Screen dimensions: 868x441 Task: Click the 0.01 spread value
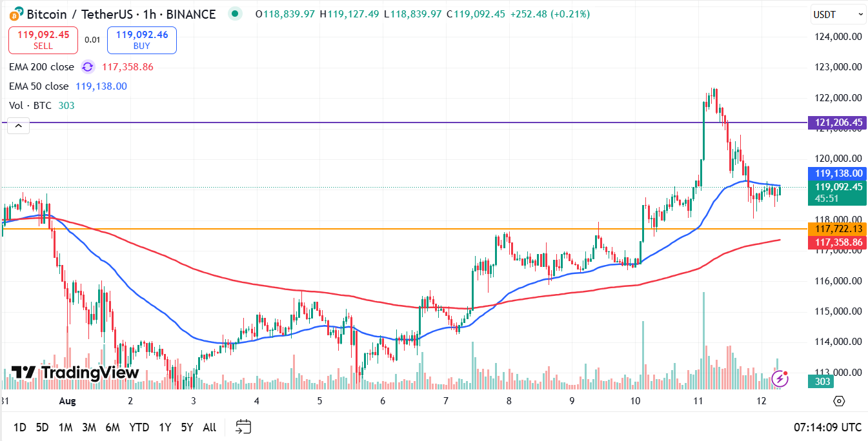click(x=92, y=40)
